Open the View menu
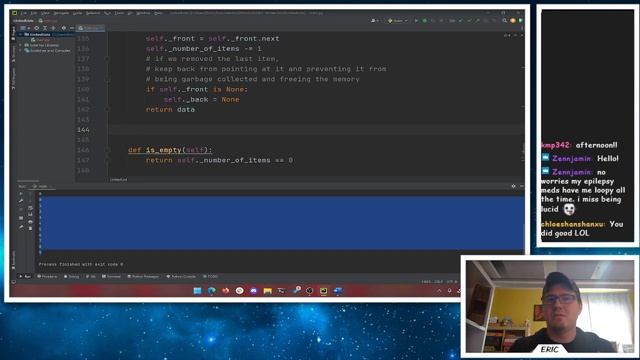 45,13
